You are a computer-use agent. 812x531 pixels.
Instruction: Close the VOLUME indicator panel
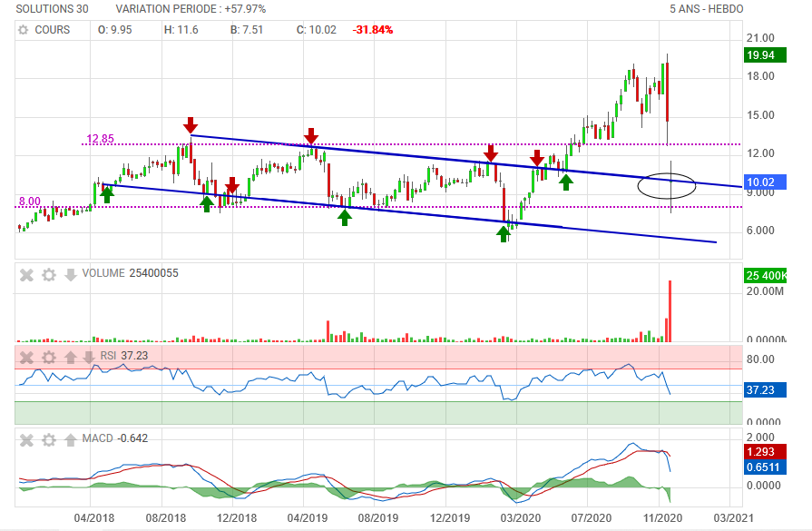[26, 274]
